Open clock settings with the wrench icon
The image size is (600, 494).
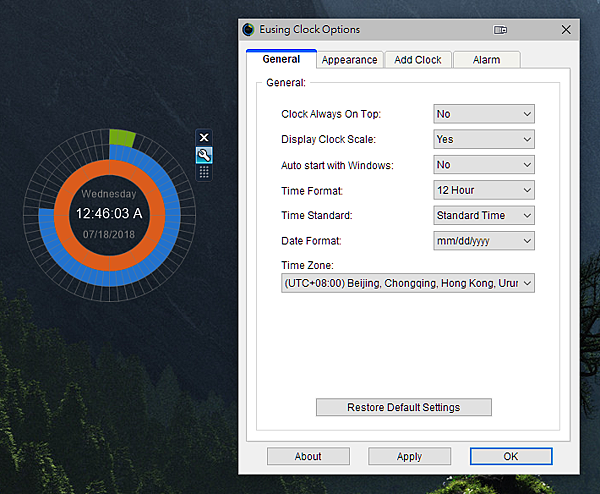point(204,155)
